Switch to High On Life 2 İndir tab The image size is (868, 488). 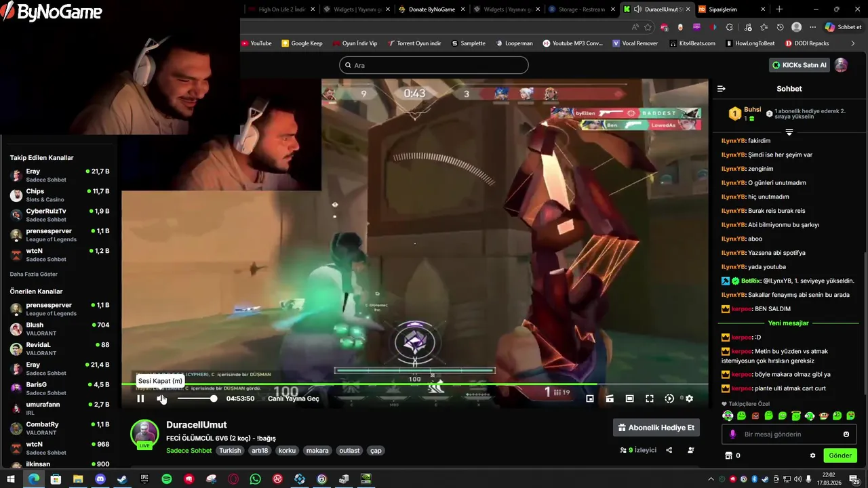pyautogui.click(x=281, y=9)
